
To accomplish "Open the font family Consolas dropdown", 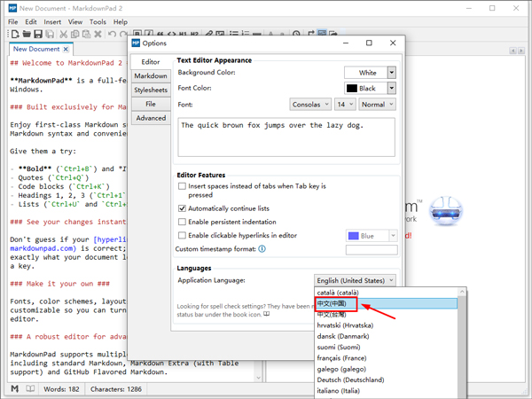I will coord(309,105).
